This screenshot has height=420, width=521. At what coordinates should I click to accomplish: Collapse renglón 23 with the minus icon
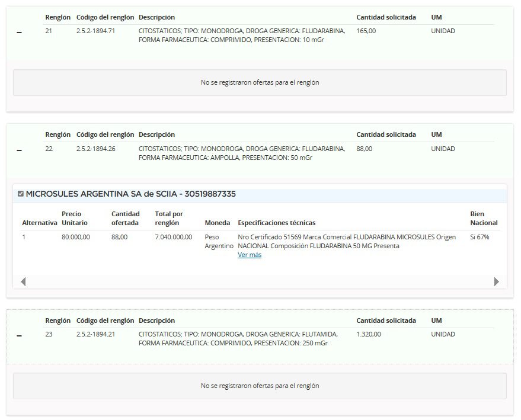(19, 336)
